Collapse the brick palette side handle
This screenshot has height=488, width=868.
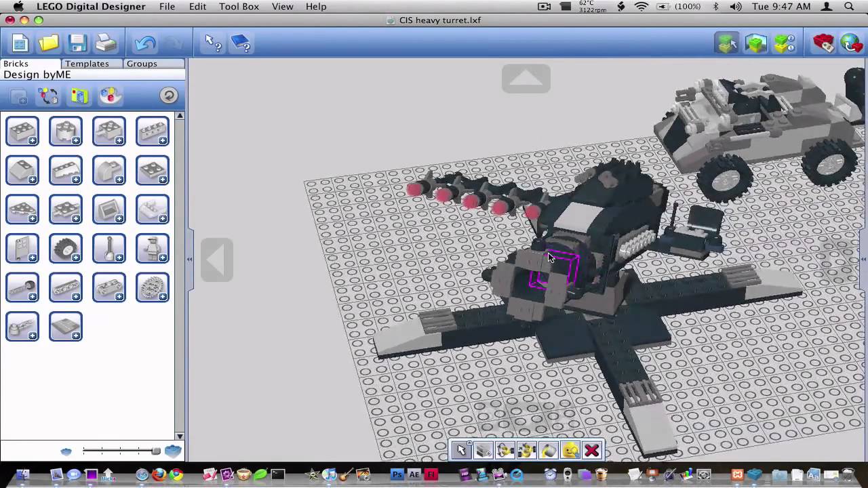coord(189,259)
